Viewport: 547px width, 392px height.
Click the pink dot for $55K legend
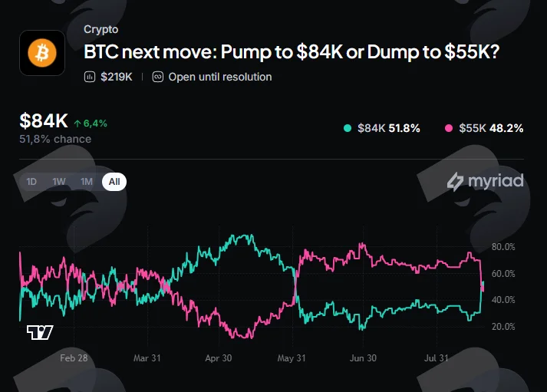tap(449, 128)
